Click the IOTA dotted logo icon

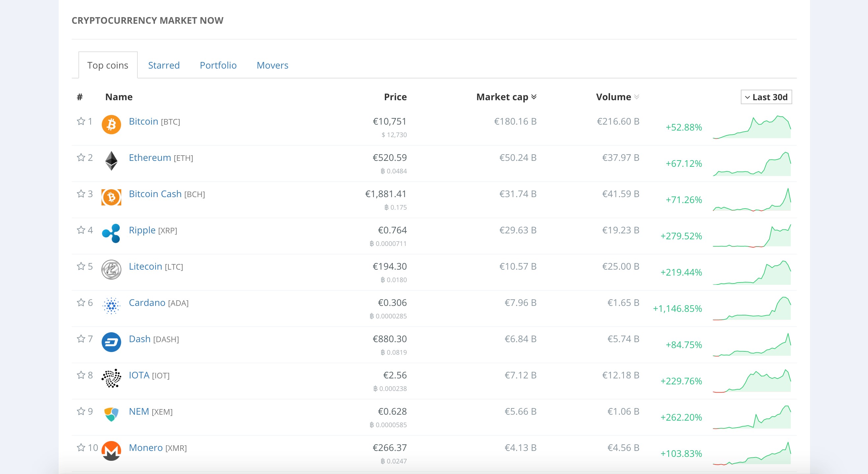click(111, 378)
